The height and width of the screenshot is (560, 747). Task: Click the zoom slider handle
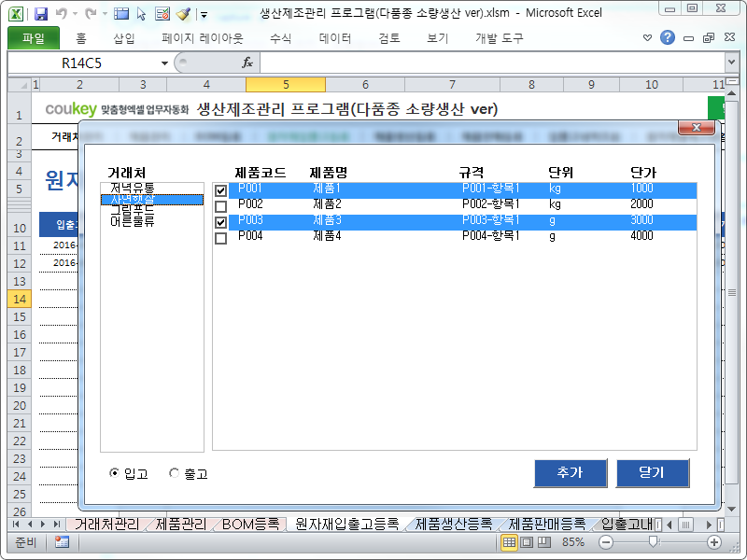[653, 541]
